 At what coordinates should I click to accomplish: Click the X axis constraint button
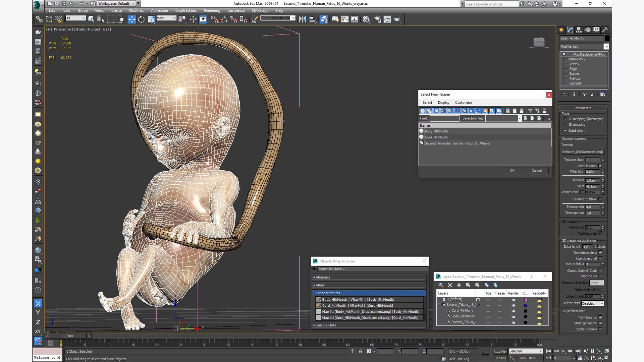(x=38, y=303)
